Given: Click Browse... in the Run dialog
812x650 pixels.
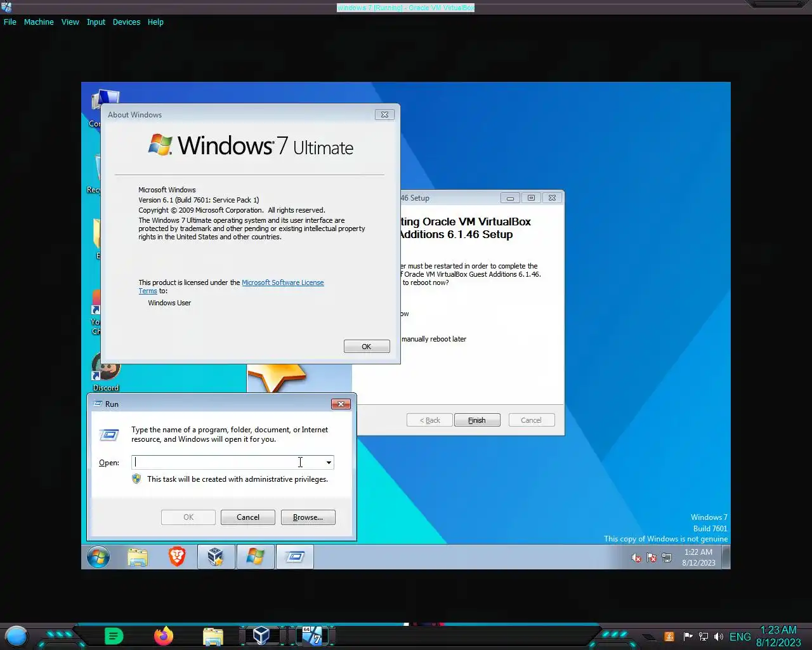Looking at the screenshot, I should coord(308,517).
